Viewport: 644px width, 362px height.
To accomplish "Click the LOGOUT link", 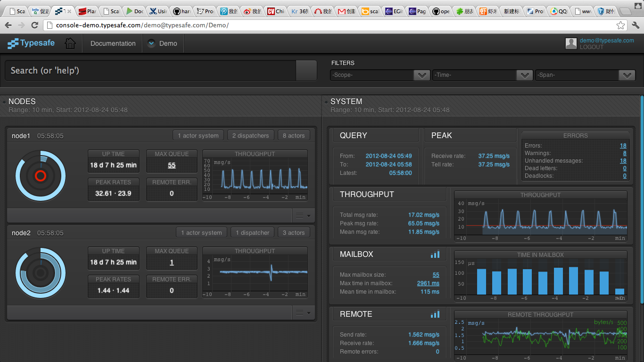I will click(x=591, y=47).
